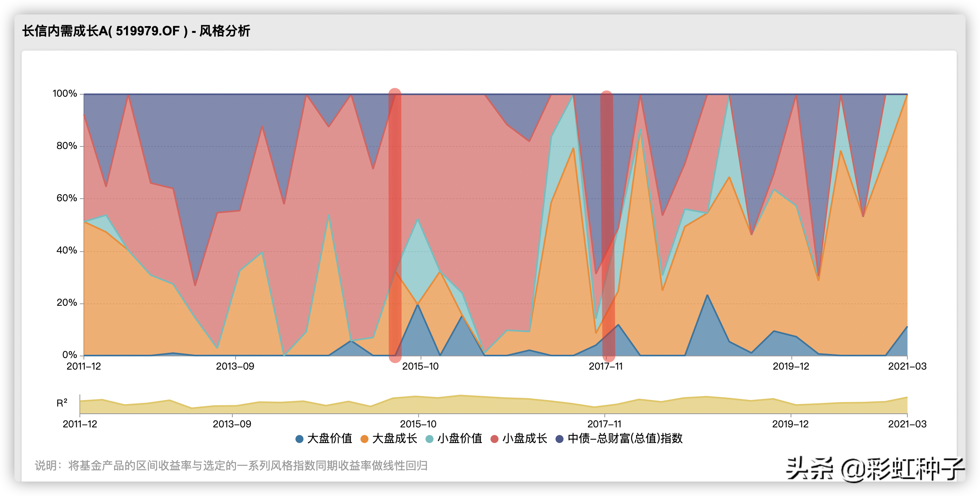Click the R² chart's 2019-12 label
Image resolution: width=980 pixels, height=496 pixels.
coord(791,424)
